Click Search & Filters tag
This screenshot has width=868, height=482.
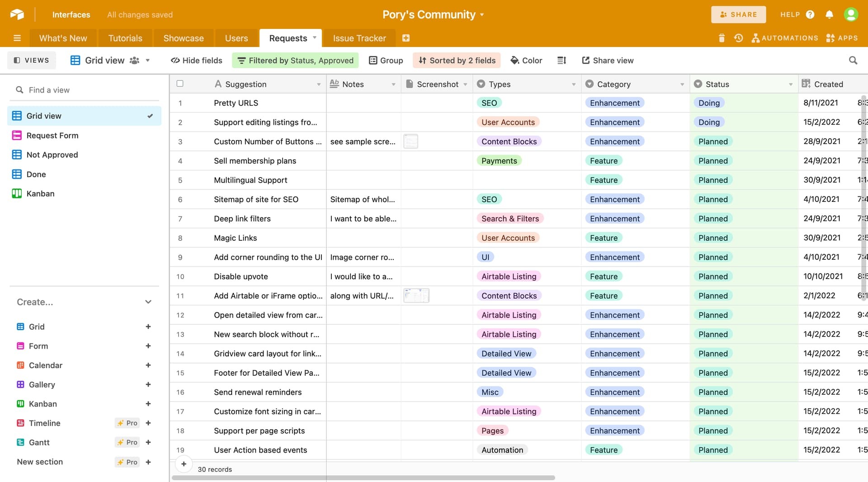[510, 219]
